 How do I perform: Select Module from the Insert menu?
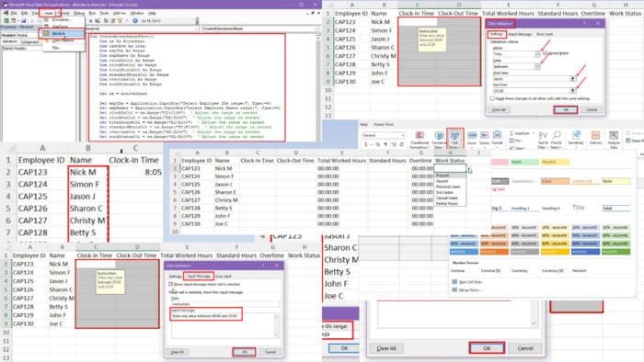pyautogui.click(x=63, y=34)
